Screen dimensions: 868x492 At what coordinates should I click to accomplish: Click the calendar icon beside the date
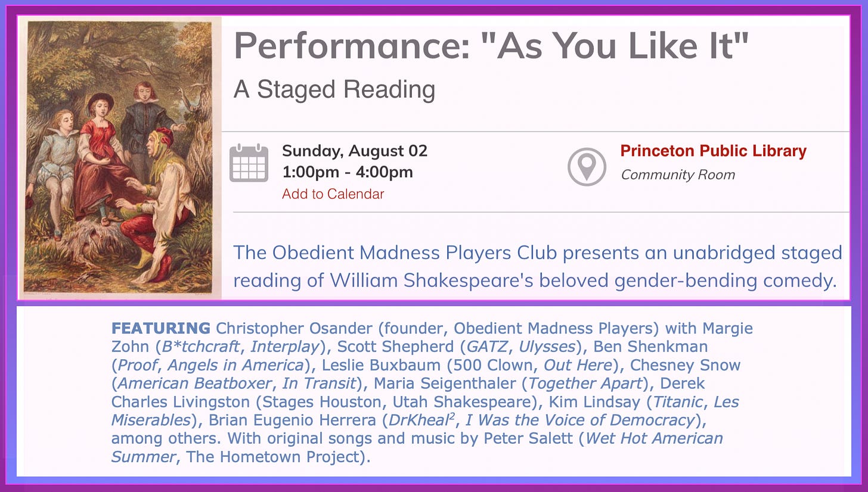point(249,163)
